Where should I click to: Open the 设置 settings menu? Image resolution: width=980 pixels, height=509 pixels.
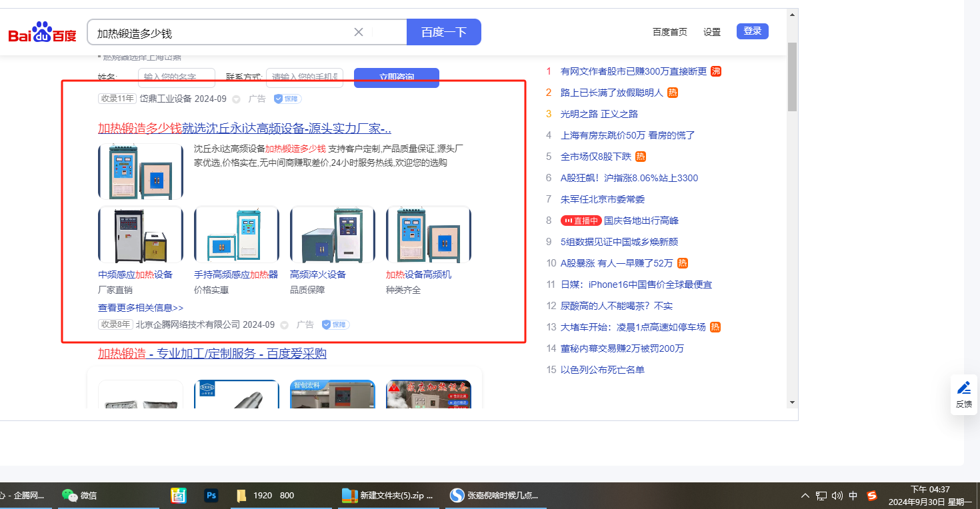pos(712,32)
